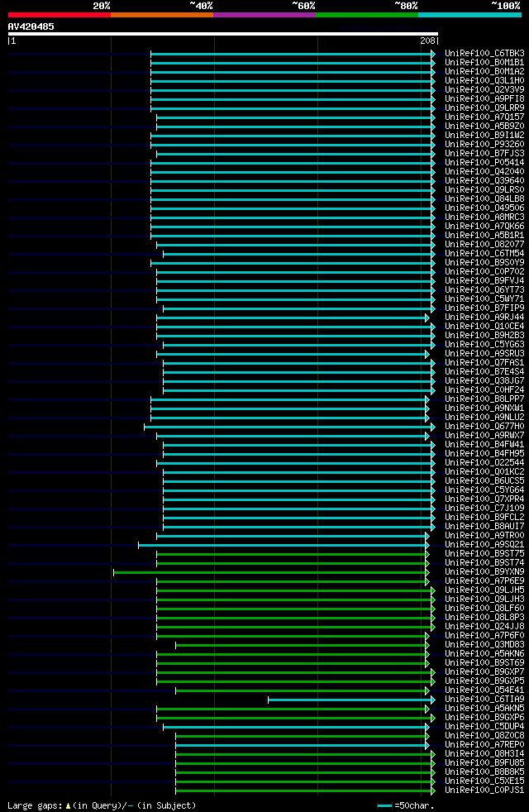This screenshot has height=812, width=529.
Task: Click the green alignment bar for UniRef100_C0PJS1
Action: [x=305, y=791]
